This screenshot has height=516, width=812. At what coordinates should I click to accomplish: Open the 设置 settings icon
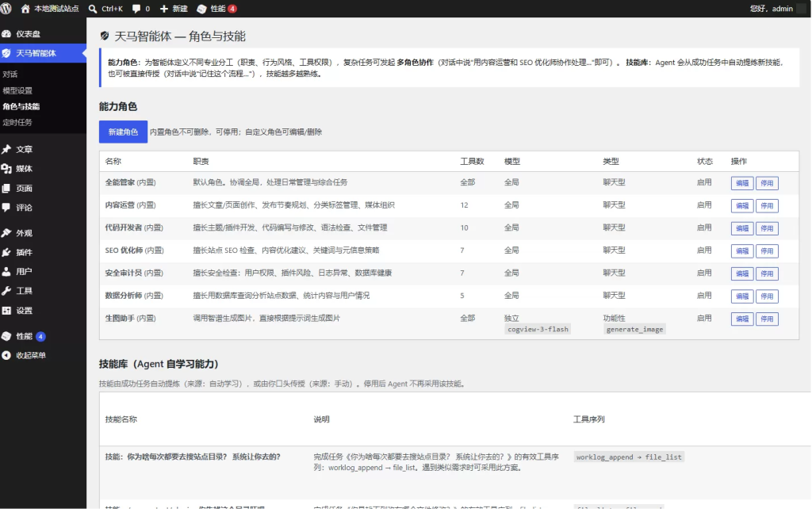(x=6, y=310)
